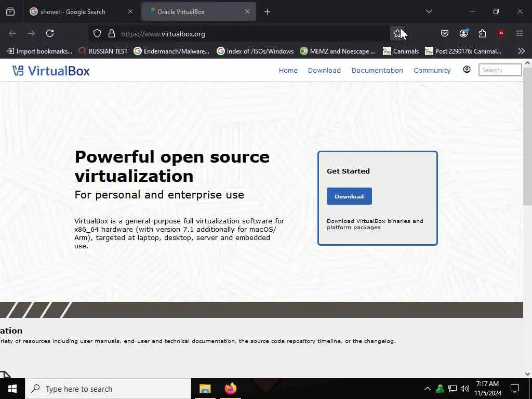Reload the current page

pyautogui.click(x=50, y=33)
